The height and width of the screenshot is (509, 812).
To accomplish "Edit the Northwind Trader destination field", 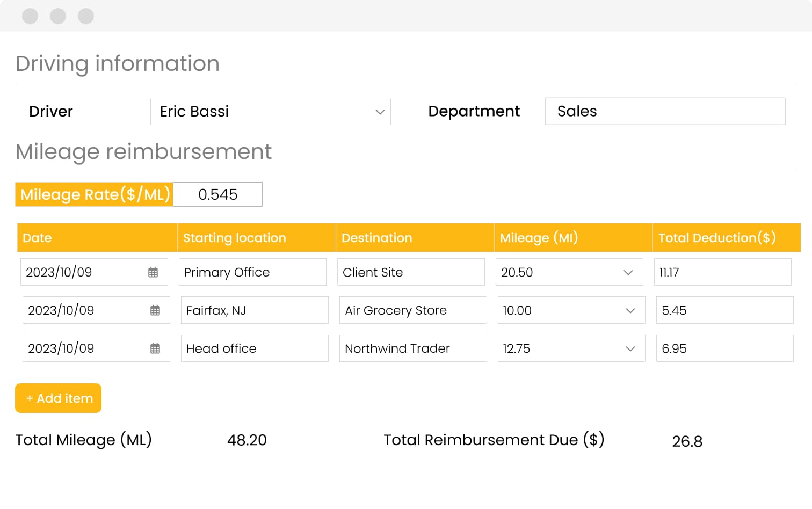I will point(413,348).
